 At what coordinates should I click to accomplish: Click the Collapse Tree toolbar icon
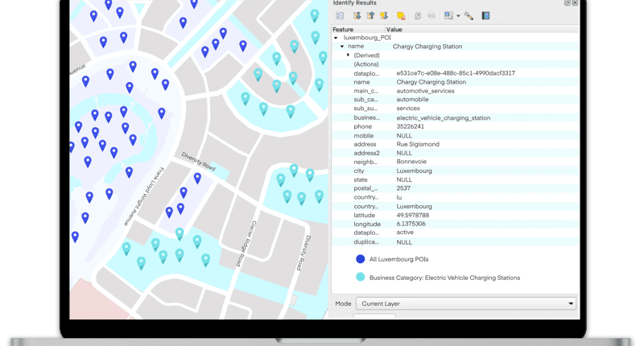point(370,15)
